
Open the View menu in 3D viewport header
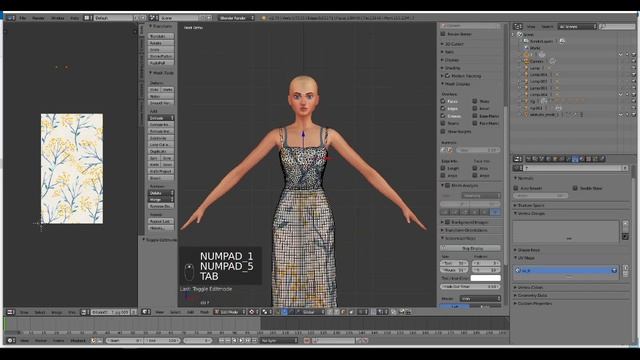tap(160, 312)
